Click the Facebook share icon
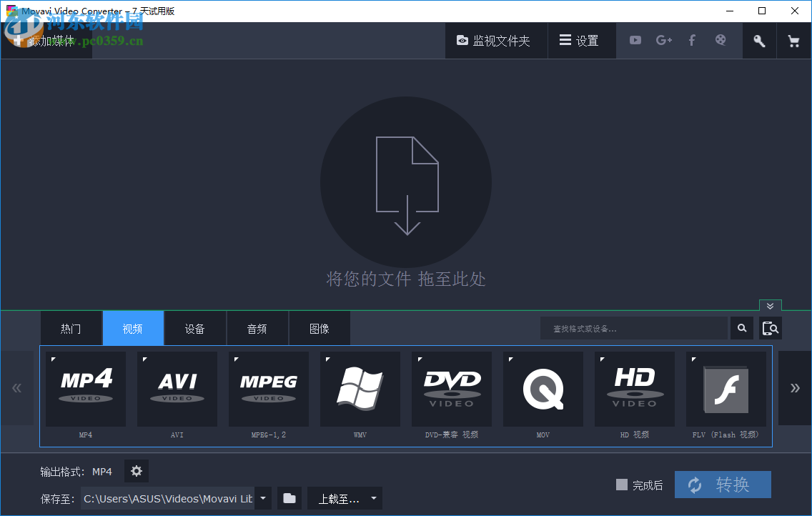This screenshot has height=516, width=812. pyautogui.click(x=692, y=40)
